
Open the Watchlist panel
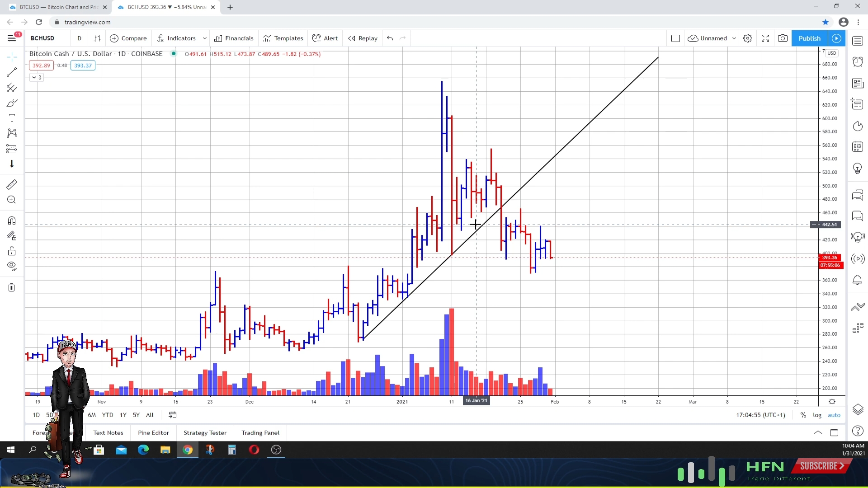point(858,41)
